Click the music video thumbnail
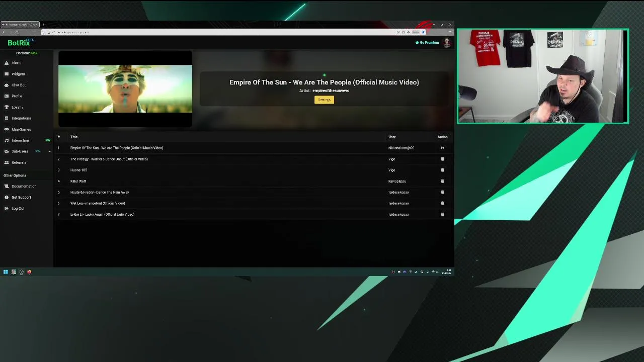The height and width of the screenshot is (362, 644). click(125, 89)
